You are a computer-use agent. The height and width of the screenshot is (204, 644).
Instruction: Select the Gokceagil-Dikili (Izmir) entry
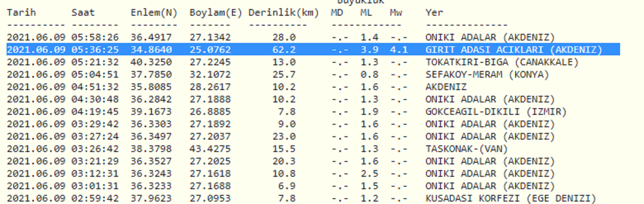click(x=496, y=111)
